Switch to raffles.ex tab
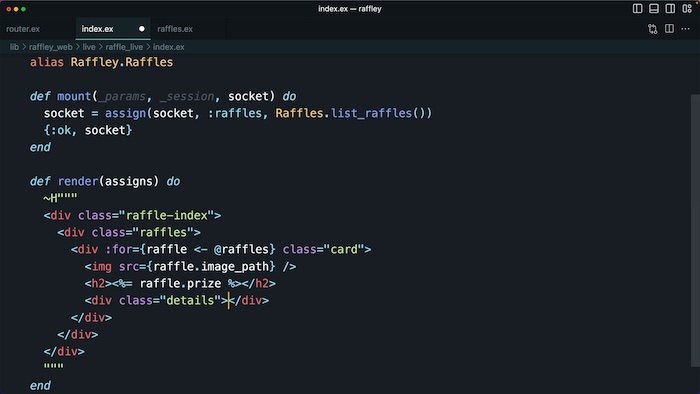Image resolution: width=700 pixels, height=394 pixels. [175, 29]
